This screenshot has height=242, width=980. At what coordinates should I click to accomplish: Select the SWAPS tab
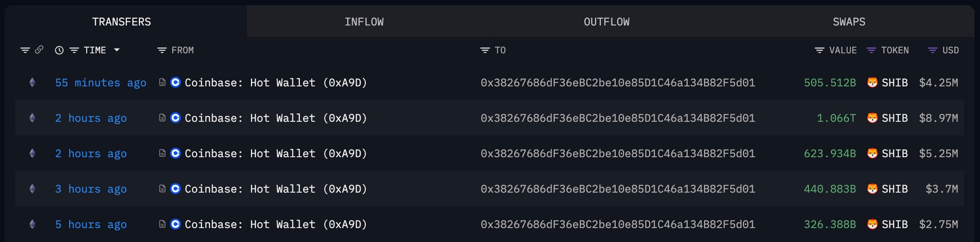849,22
